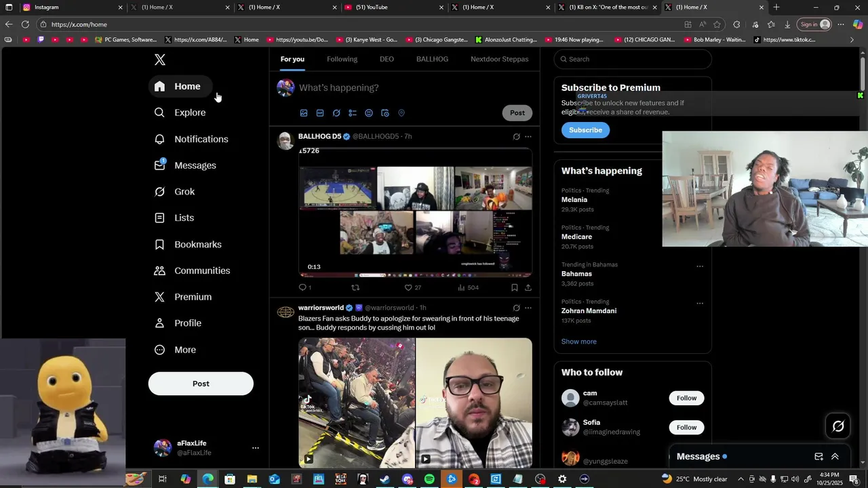This screenshot has height=488, width=868.
Task: Open the floating Grok button at bottom right
Action: point(838,426)
